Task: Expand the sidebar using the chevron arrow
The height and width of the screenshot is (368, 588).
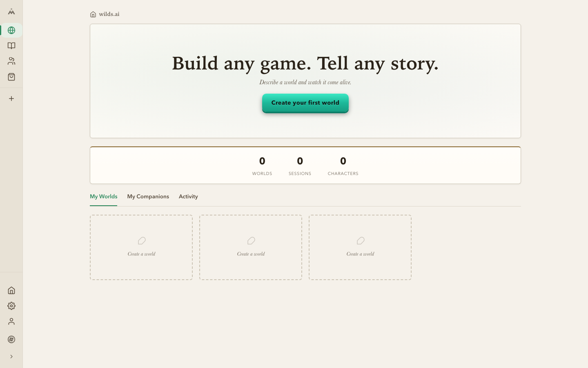Action: click(x=11, y=356)
